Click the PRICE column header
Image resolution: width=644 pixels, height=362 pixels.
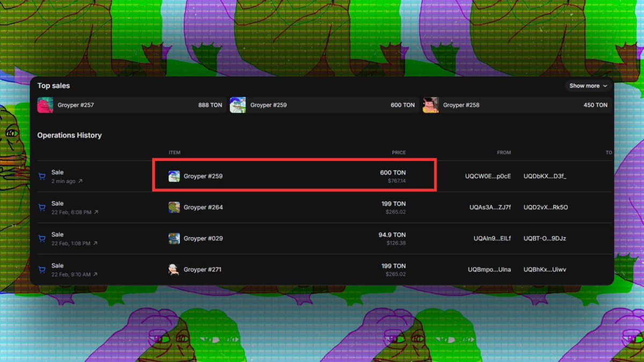[399, 153]
